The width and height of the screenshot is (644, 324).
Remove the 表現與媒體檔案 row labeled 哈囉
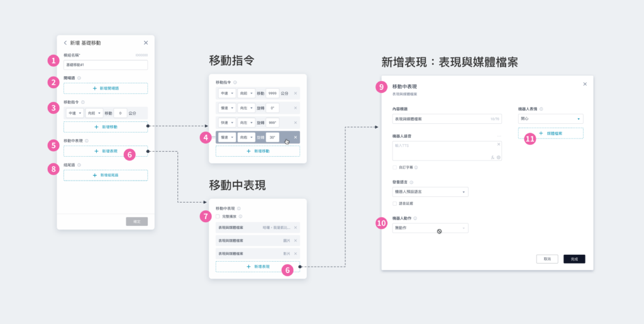296,228
